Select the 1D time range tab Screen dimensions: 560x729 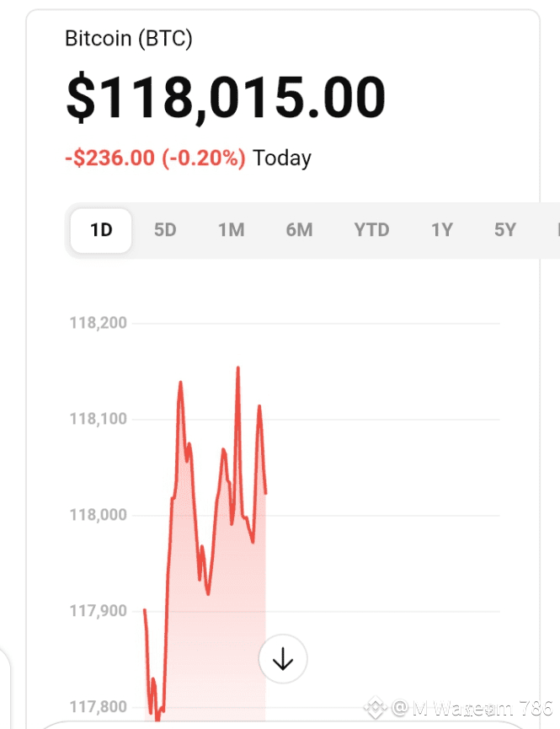[101, 230]
